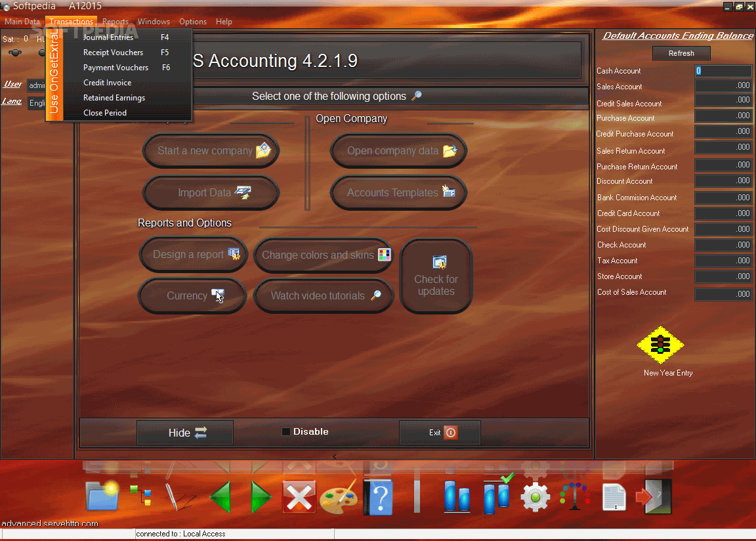
Task: Open the Main Data menu
Action: point(22,22)
